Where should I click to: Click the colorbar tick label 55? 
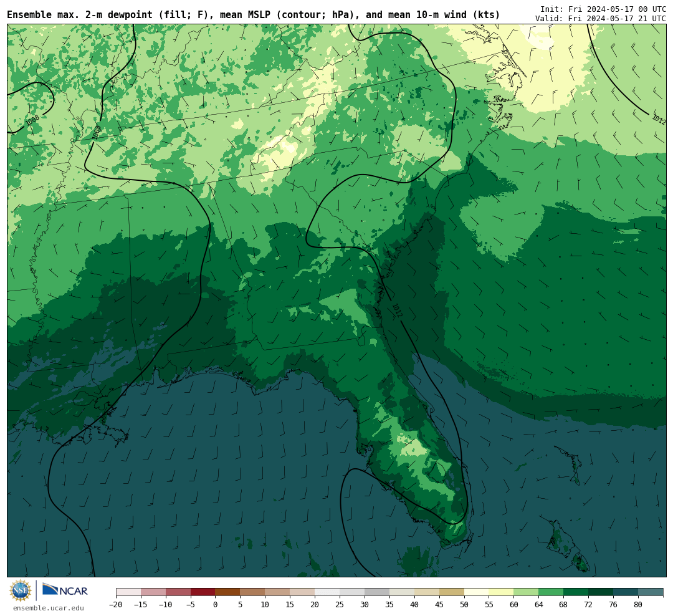(x=489, y=604)
